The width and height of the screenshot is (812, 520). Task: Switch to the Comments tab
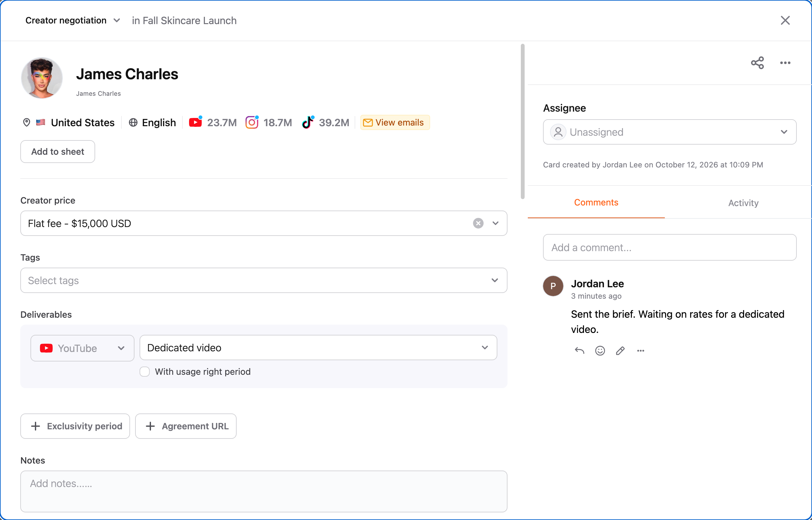coord(596,202)
